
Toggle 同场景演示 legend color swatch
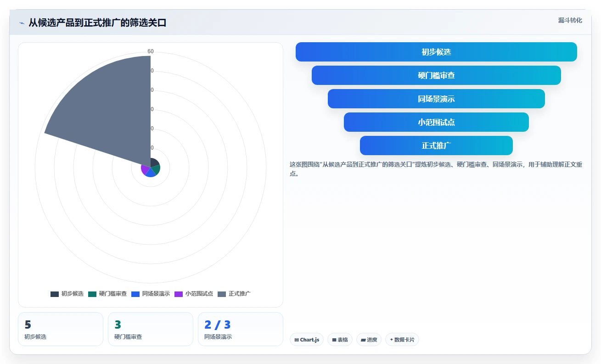pos(135,294)
